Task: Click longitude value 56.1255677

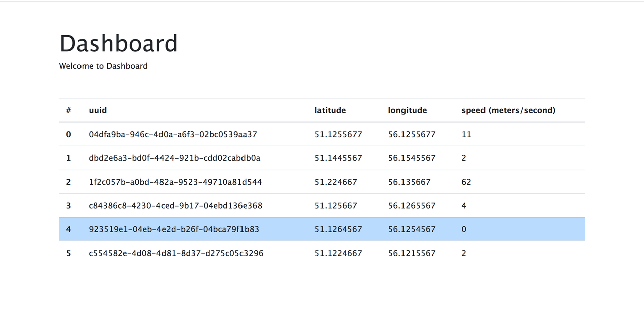Action: coord(412,134)
